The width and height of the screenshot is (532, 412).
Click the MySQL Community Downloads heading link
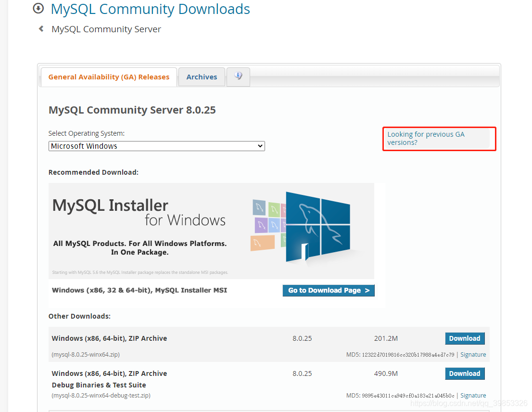[x=150, y=9]
